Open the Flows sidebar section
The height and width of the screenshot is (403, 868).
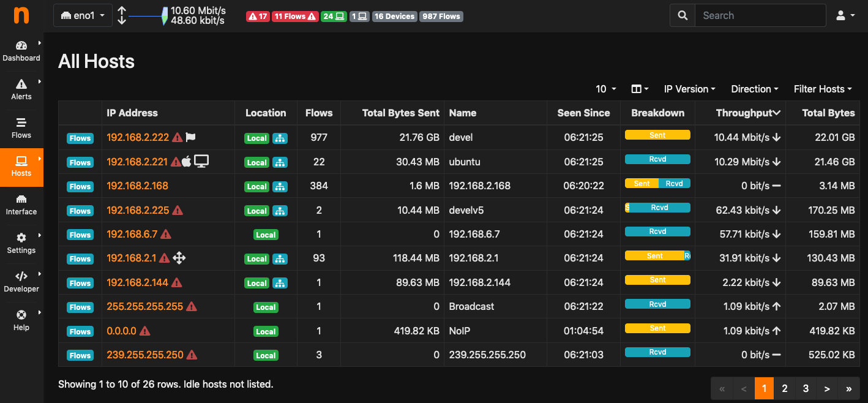coord(21,129)
